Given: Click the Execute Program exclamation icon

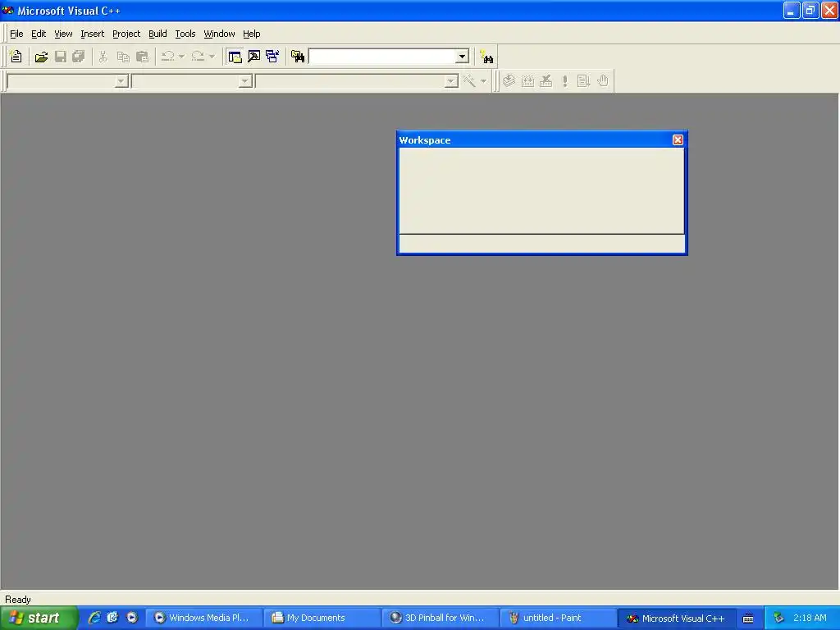Looking at the screenshot, I should (564, 81).
